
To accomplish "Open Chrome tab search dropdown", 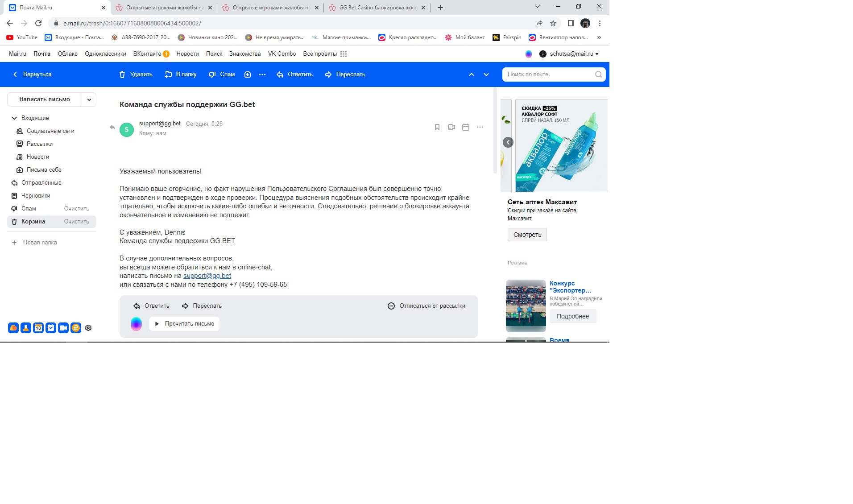I will tap(538, 7).
